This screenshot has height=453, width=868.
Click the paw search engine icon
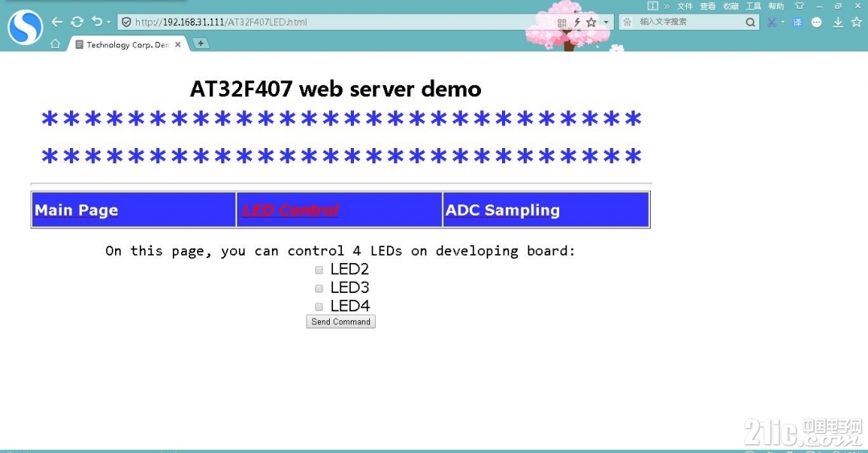tap(627, 23)
